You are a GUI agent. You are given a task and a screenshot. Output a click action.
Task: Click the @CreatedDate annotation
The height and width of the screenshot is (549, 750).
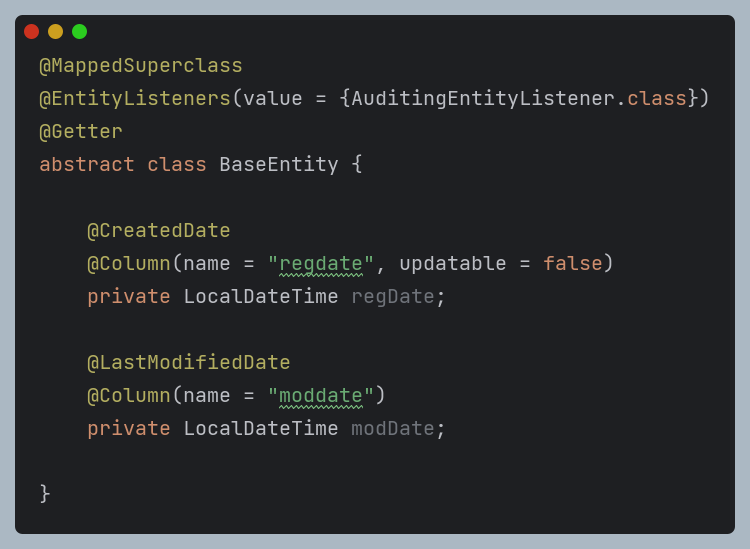(159, 231)
